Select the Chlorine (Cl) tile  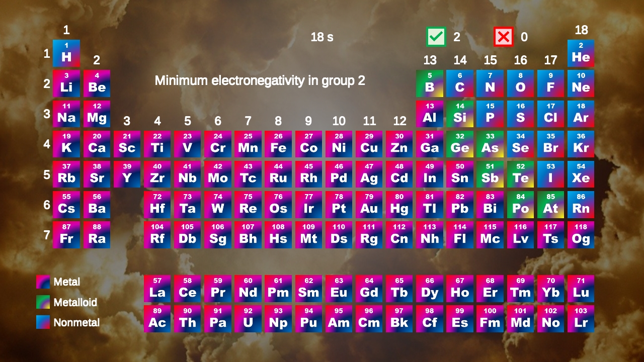550,114
